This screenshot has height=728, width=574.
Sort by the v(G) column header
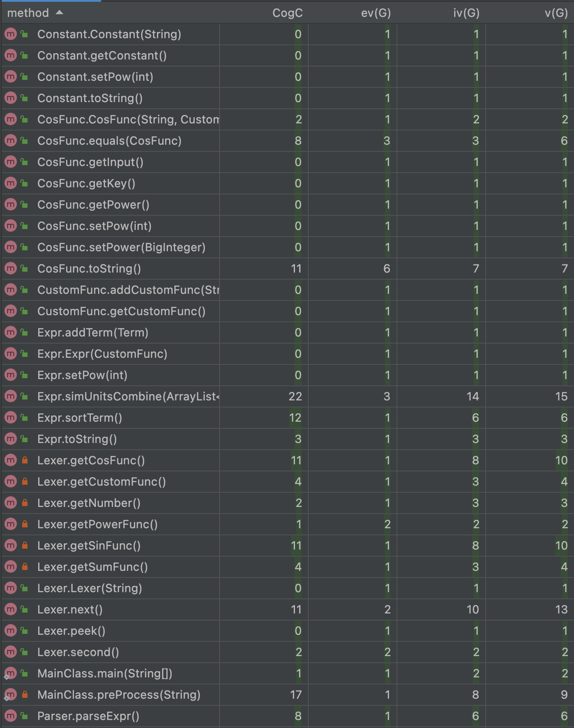coord(556,13)
